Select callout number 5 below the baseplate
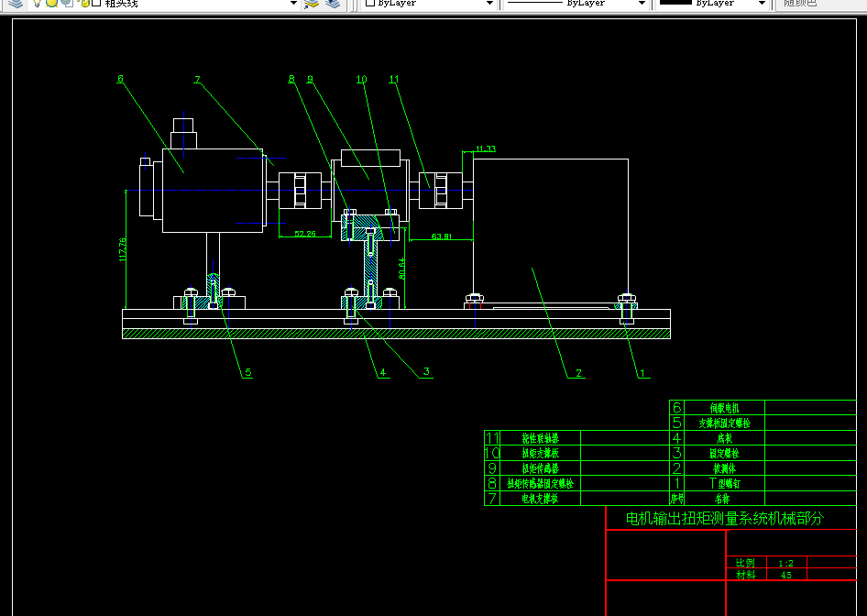 click(x=248, y=372)
